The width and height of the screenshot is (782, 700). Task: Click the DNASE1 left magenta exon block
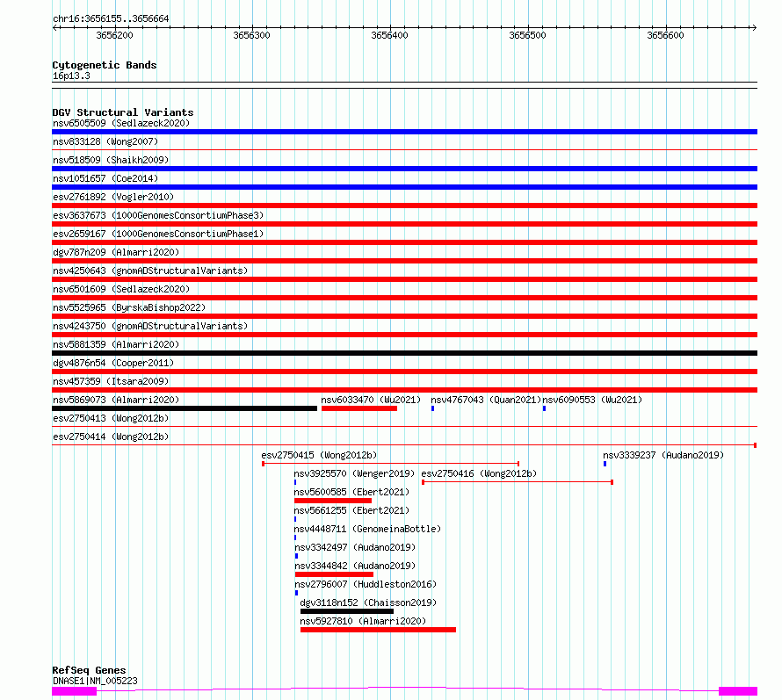(x=75, y=691)
